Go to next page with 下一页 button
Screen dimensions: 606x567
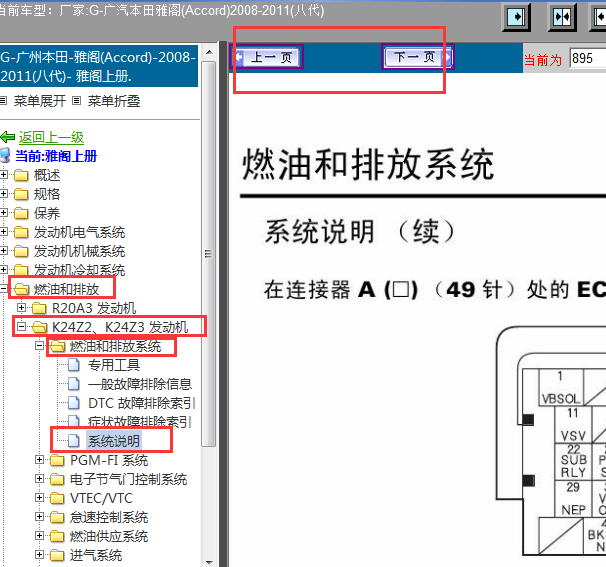[417, 57]
